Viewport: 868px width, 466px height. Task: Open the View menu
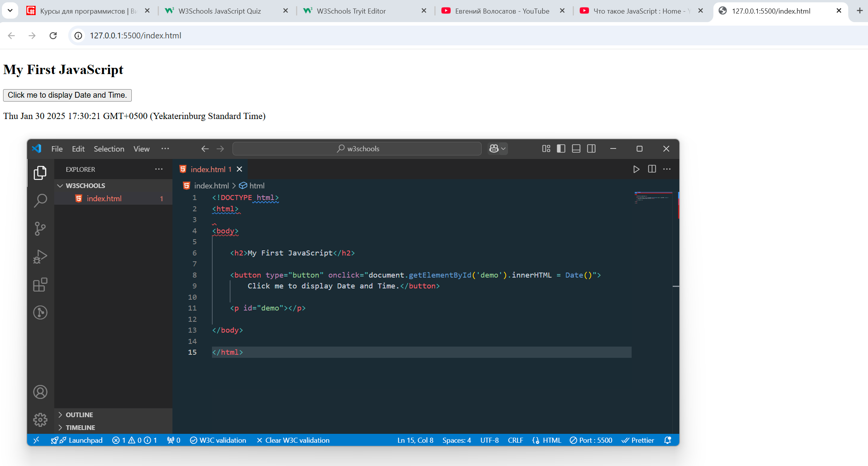coord(141,149)
